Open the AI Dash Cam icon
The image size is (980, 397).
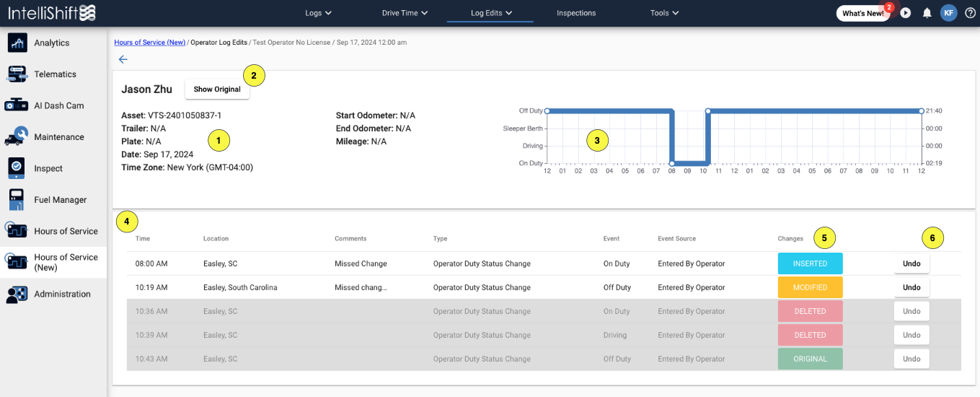pyautogui.click(x=17, y=105)
